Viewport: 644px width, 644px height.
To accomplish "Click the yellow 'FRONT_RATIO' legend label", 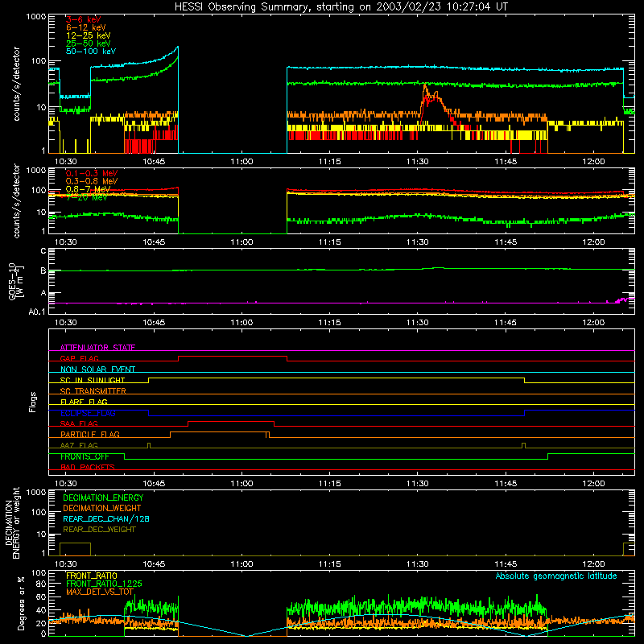I will pos(92,576).
